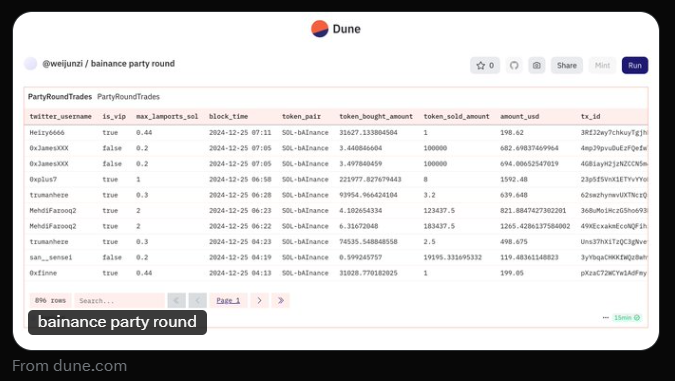Image resolution: width=675 pixels, height=381 pixels.
Task: Click the Dune logo icon
Action: click(x=320, y=29)
